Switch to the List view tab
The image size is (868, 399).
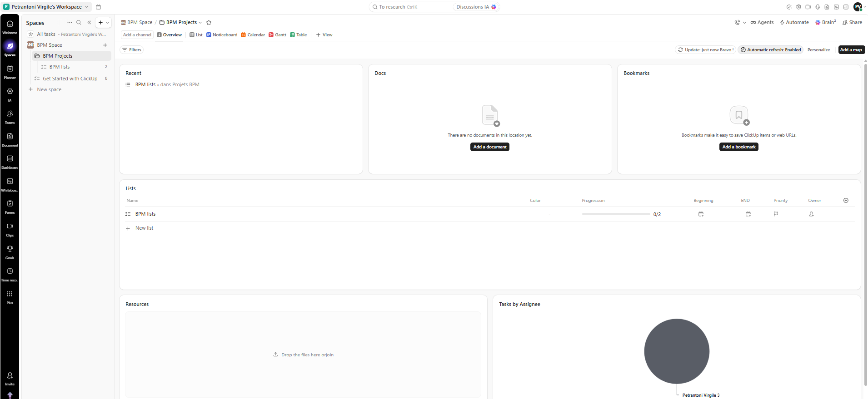pos(196,35)
